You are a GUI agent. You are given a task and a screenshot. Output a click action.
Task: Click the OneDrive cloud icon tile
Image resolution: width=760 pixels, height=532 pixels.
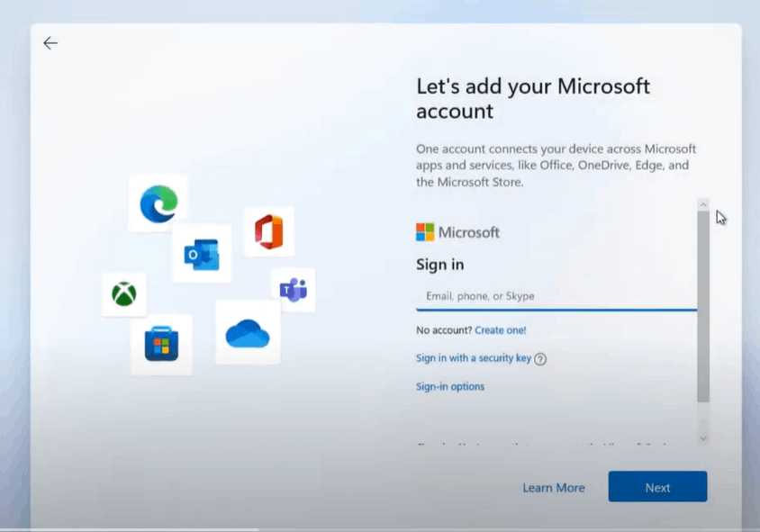tap(248, 332)
